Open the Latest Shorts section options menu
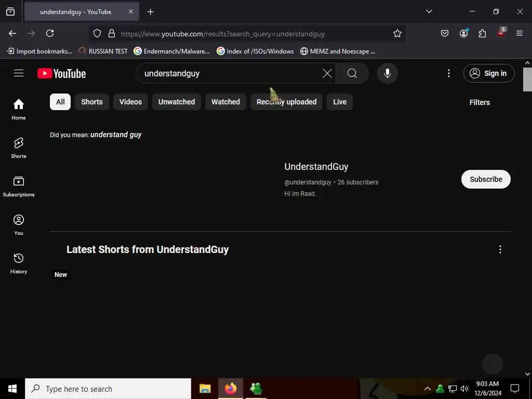 coord(500,249)
